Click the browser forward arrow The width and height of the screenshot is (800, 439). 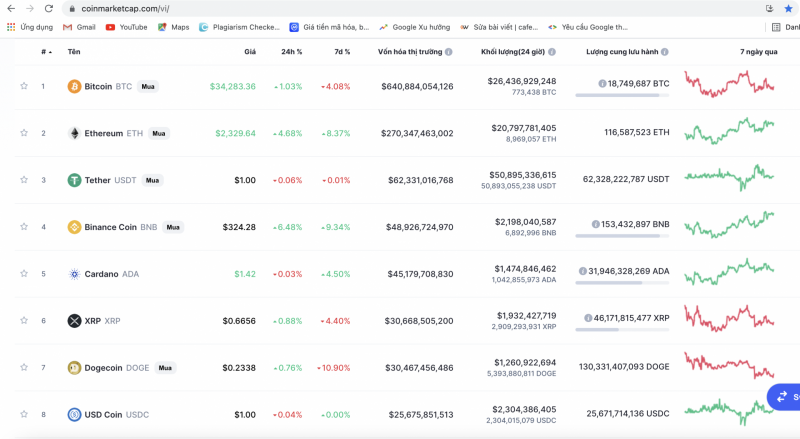point(30,9)
